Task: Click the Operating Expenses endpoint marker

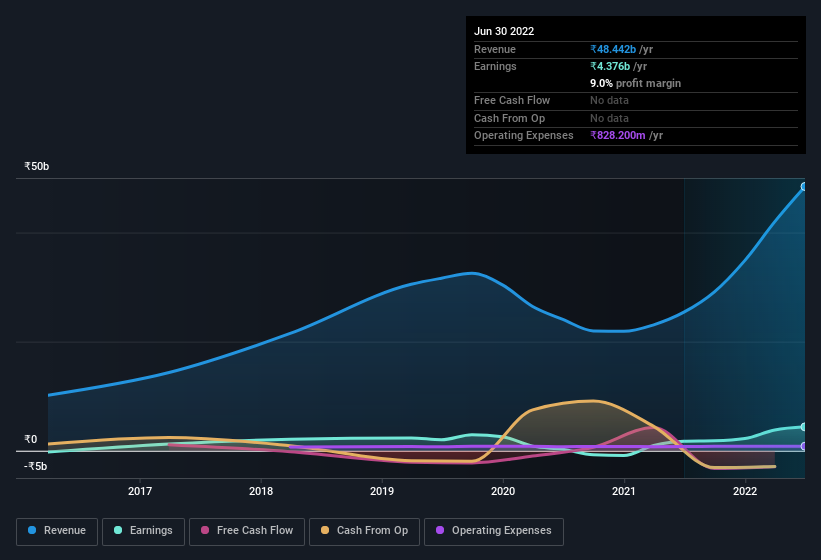Action: (804, 446)
